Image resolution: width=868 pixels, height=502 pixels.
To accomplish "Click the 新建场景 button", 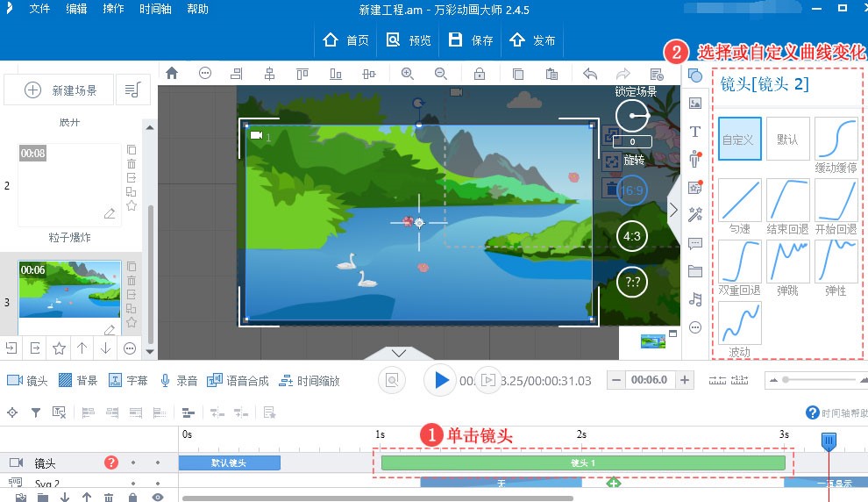I will pos(60,90).
